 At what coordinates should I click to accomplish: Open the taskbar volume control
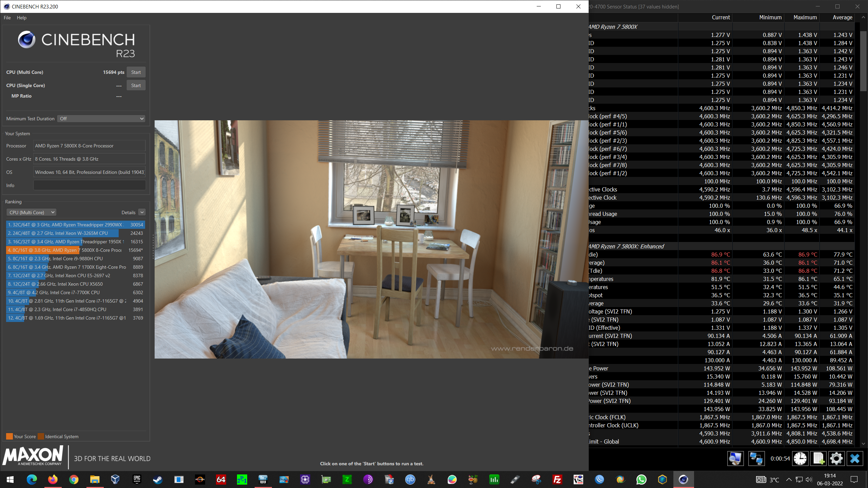809,480
